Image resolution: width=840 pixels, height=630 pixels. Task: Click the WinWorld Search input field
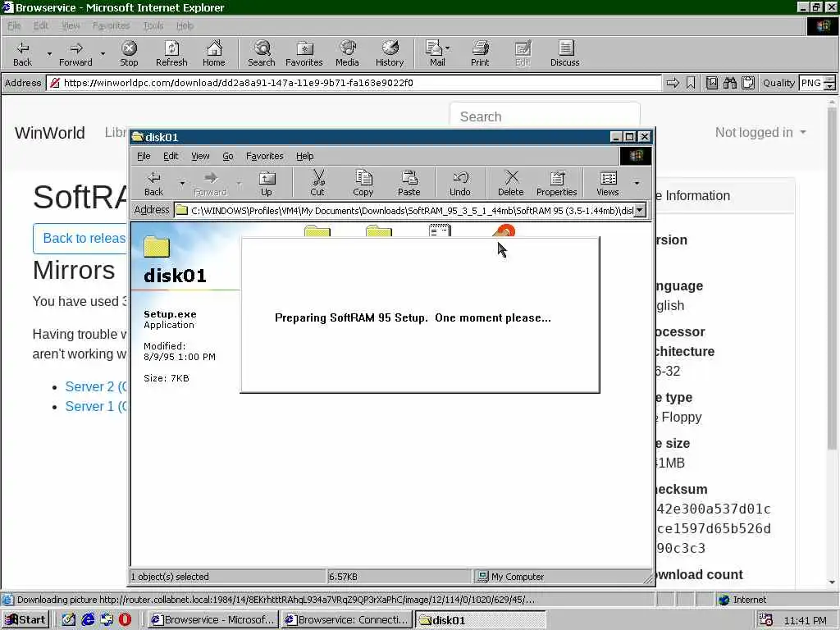[x=545, y=116]
